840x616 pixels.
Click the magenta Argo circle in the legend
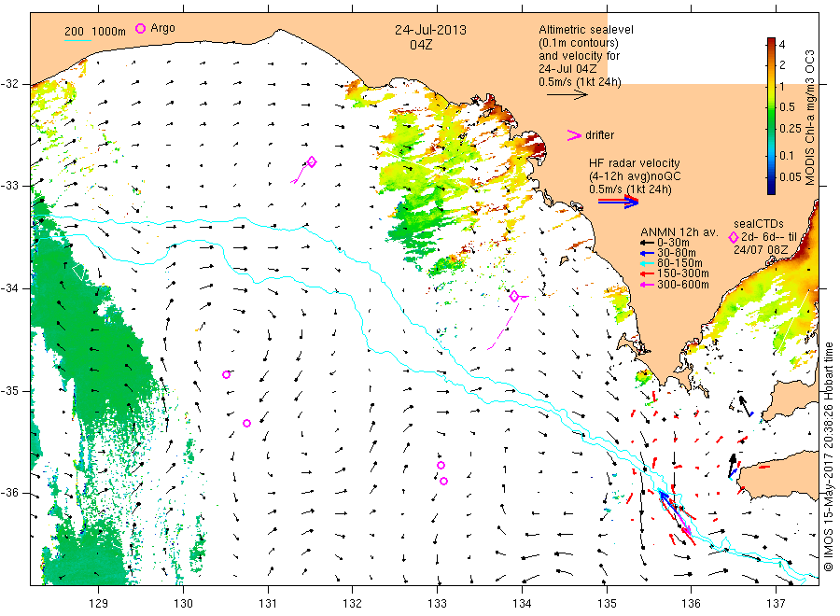140,28
